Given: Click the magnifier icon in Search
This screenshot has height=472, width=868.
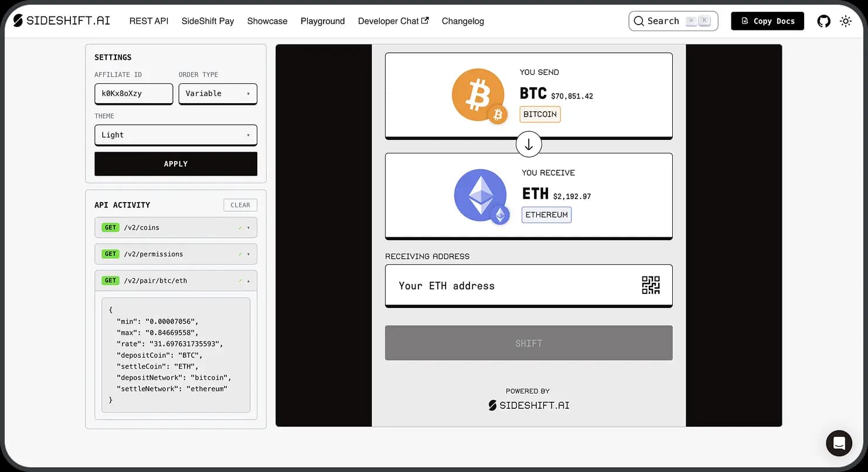Looking at the screenshot, I should [639, 21].
